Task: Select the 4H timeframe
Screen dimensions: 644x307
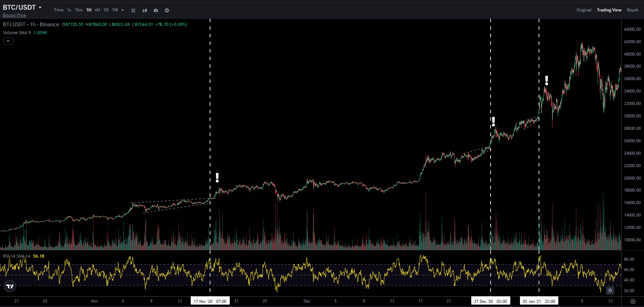Action: click(x=97, y=10)
